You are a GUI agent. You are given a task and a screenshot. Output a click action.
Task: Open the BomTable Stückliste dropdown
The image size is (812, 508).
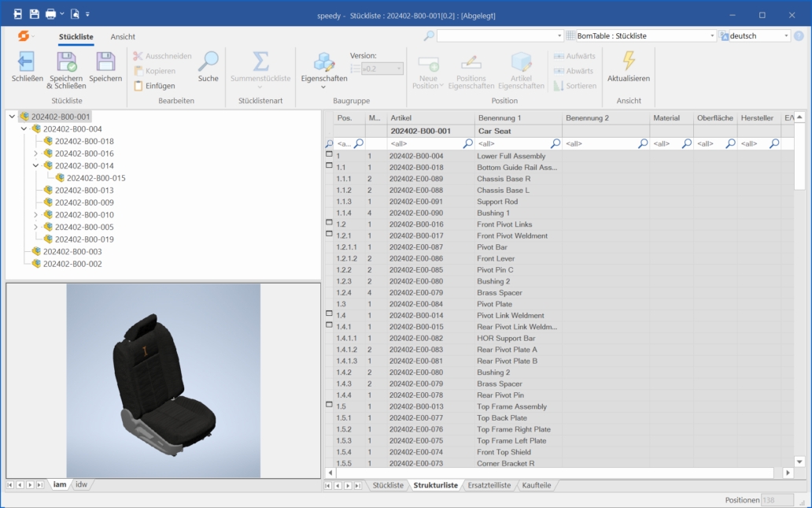[x=712, y=36]
